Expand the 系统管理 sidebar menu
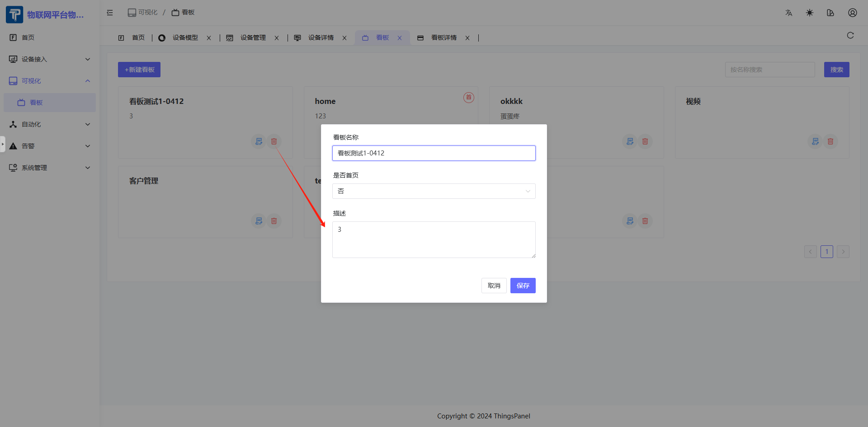 (50, 168)
